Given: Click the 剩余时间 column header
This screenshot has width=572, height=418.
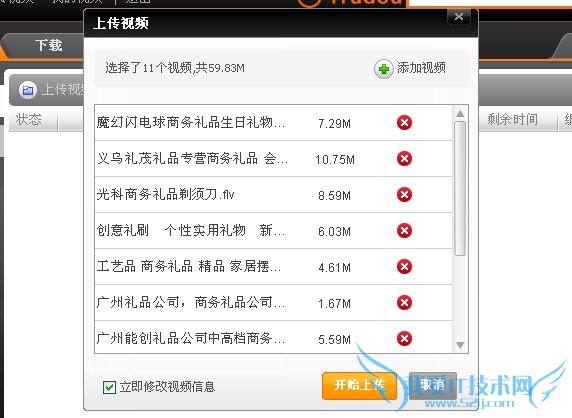Looking at the screenshot, I should pos(513,119).
